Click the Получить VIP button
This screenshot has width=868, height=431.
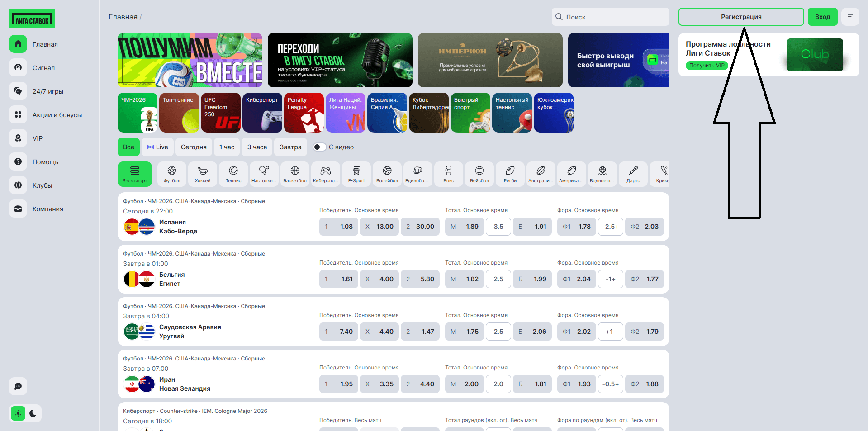(x=707, y=66)
